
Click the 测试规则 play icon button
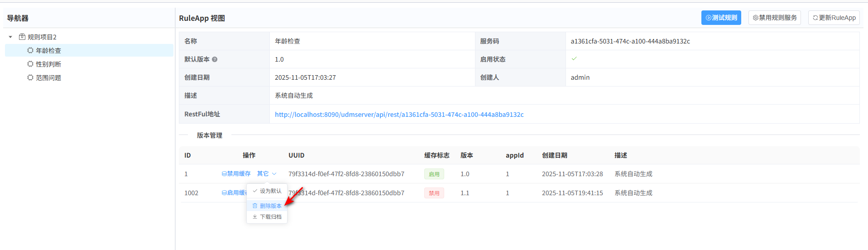pyautogui.click(x=709, y=18)
